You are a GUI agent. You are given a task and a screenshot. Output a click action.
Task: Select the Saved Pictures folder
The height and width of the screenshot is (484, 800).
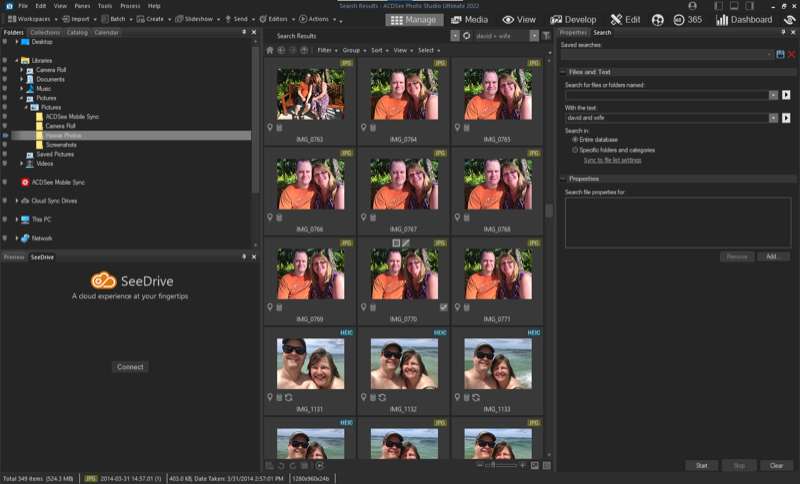click(55, 154)
